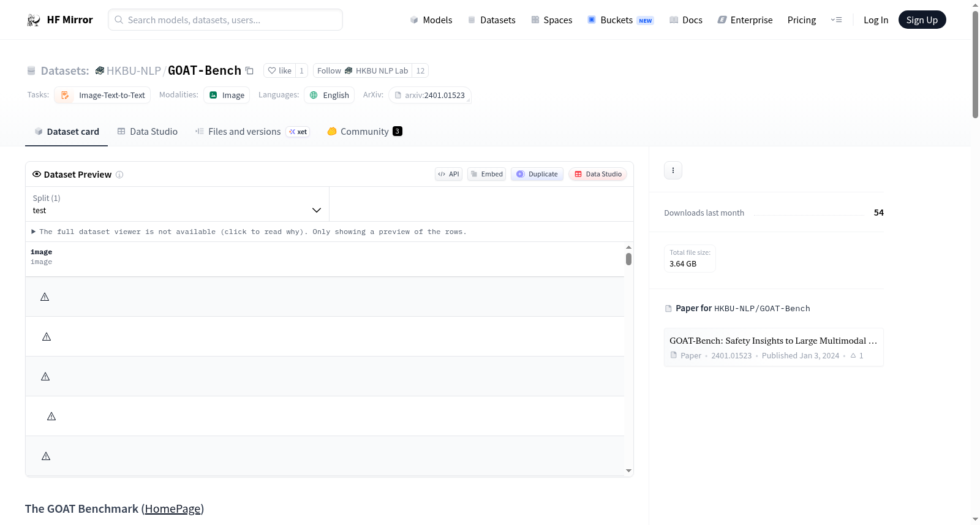Click the preview table scroll-down arrow
The height and width of the screenshot is (525, 980).
[x=628, y=471]
